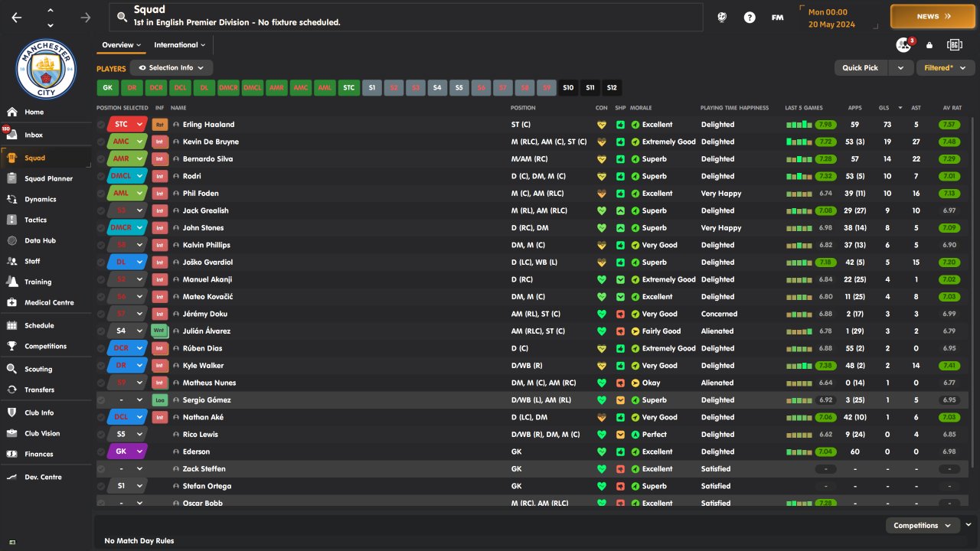Open the world globe icon

(x=722, y=17)
